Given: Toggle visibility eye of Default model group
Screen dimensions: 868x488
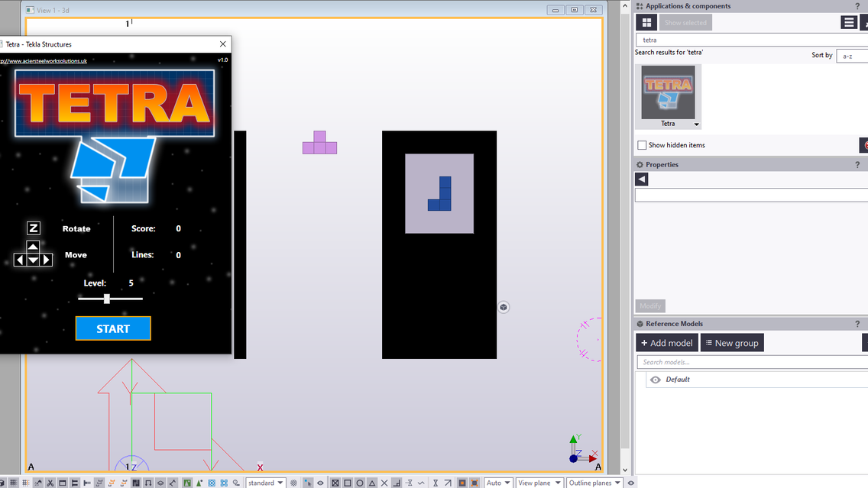Looking at the screenshot, I should point(656,380).
